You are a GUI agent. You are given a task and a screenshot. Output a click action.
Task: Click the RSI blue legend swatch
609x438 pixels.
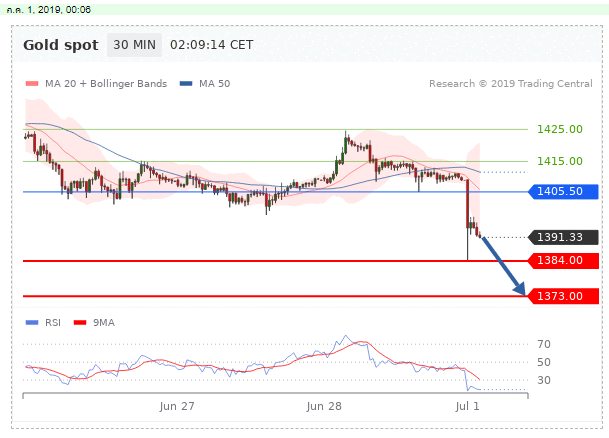coord(32,323)
